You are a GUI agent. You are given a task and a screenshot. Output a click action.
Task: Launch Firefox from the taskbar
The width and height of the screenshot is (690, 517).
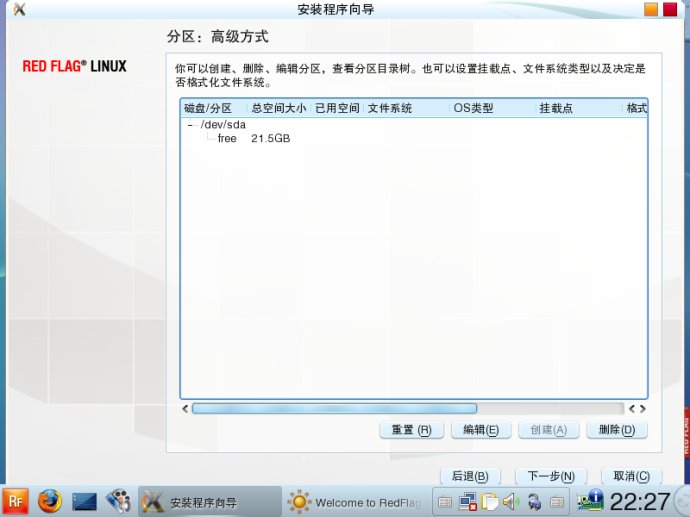(x=50, y=501)
